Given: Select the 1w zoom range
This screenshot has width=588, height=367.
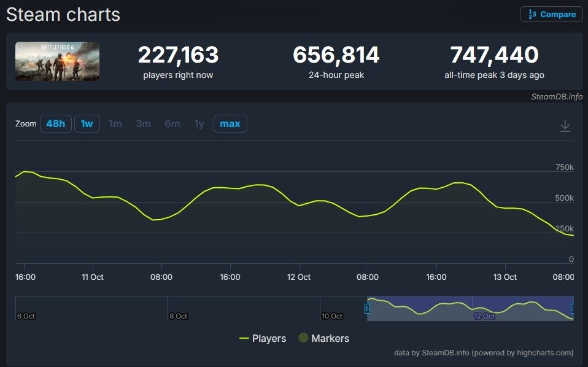Looking at the screenshot, I should click(87, 123).
